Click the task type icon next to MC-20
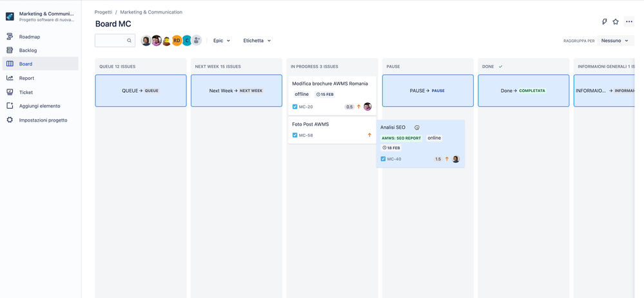 point(295,107)
